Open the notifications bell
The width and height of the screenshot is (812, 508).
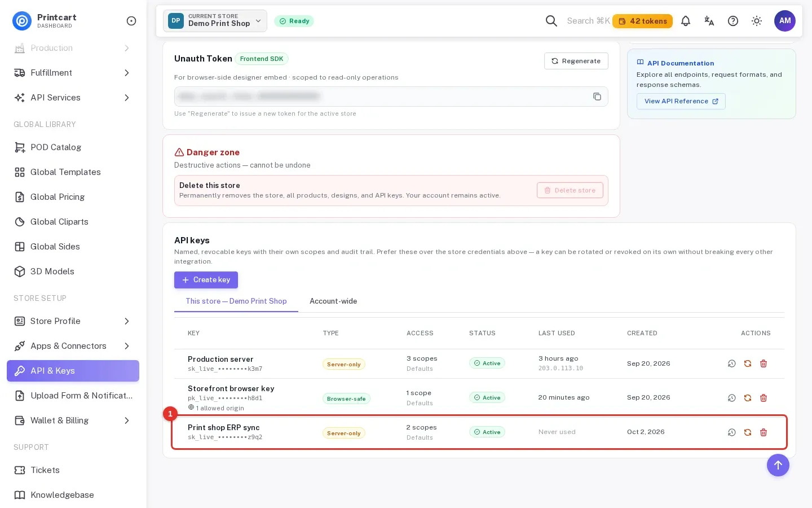click(x=686, y=21)
